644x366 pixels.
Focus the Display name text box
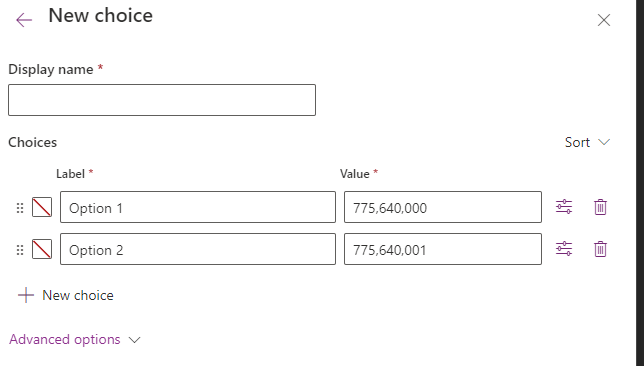coord(162,100)
